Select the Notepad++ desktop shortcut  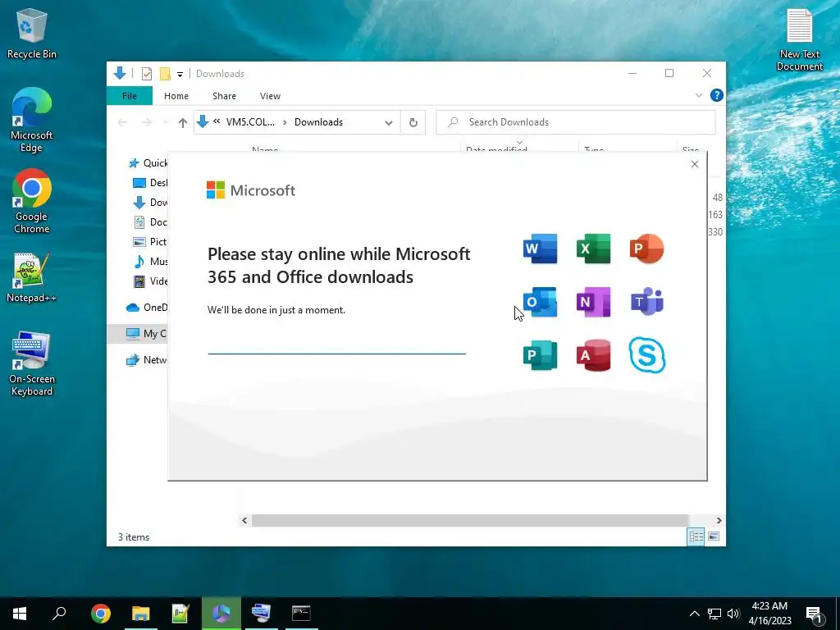[32, 277]
